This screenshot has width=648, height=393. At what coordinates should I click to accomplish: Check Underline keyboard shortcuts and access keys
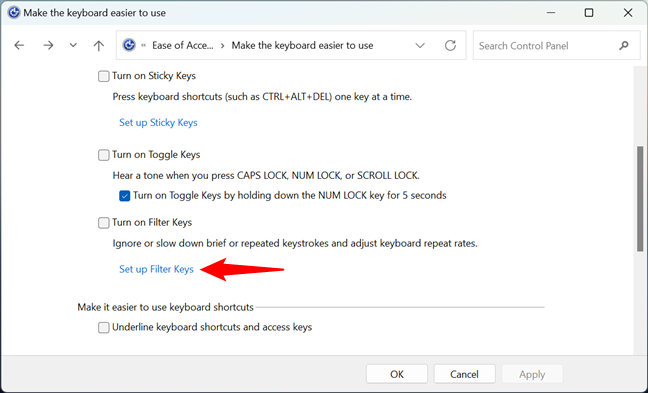click(103, 328)
